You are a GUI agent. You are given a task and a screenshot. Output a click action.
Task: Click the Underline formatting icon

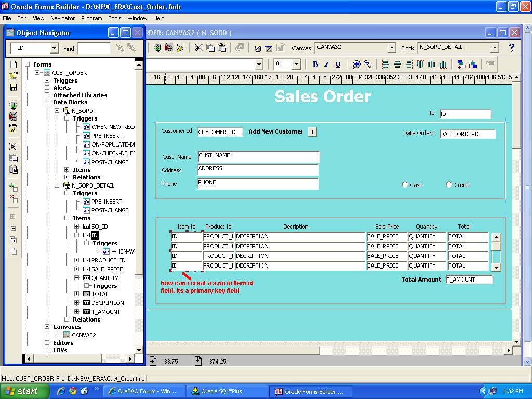[x=338, y=64]
